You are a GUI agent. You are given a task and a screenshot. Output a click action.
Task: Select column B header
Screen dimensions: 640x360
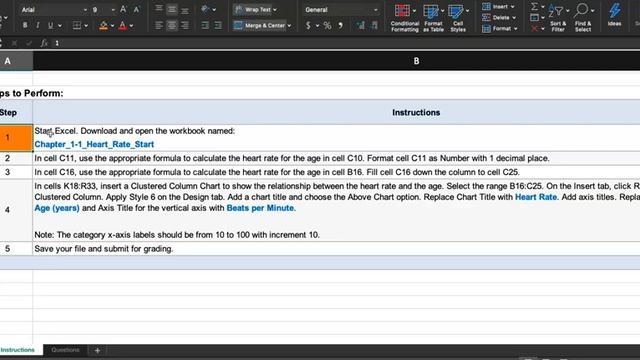[336, 61]
